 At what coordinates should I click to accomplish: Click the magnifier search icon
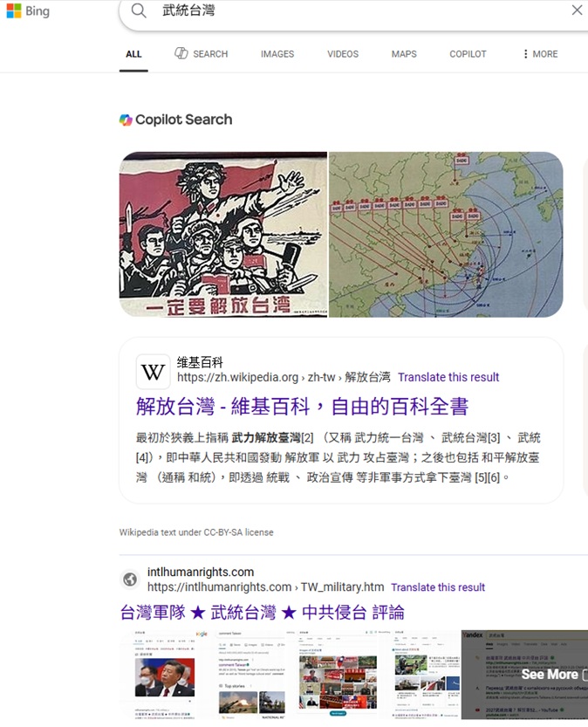pyautogui.click(x=138, y=10)
